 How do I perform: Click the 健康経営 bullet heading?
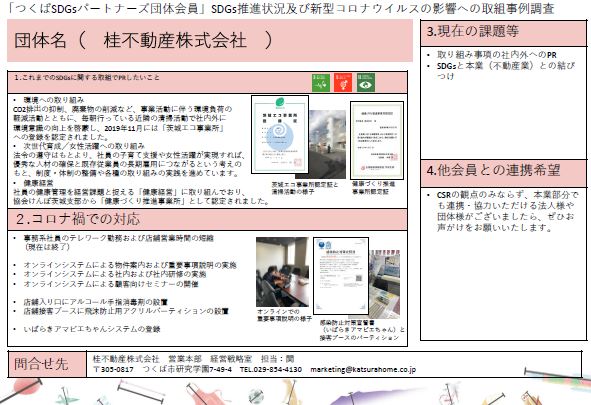tap(38, 183)
